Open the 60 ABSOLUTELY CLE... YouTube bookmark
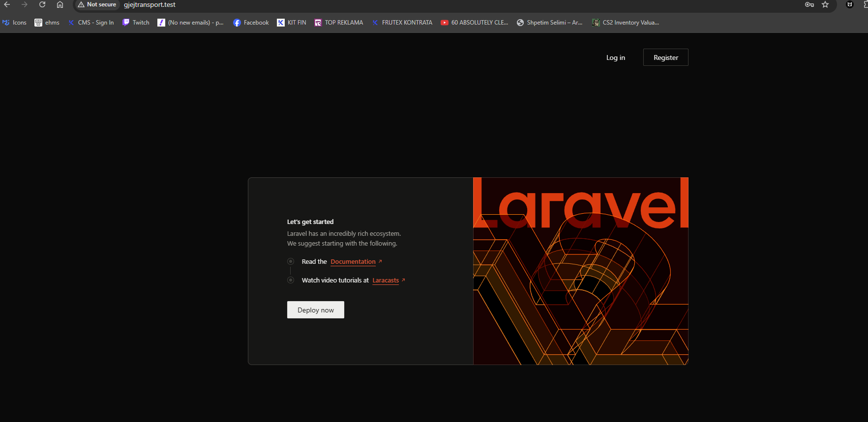868x422 pixels. (474, 23)
